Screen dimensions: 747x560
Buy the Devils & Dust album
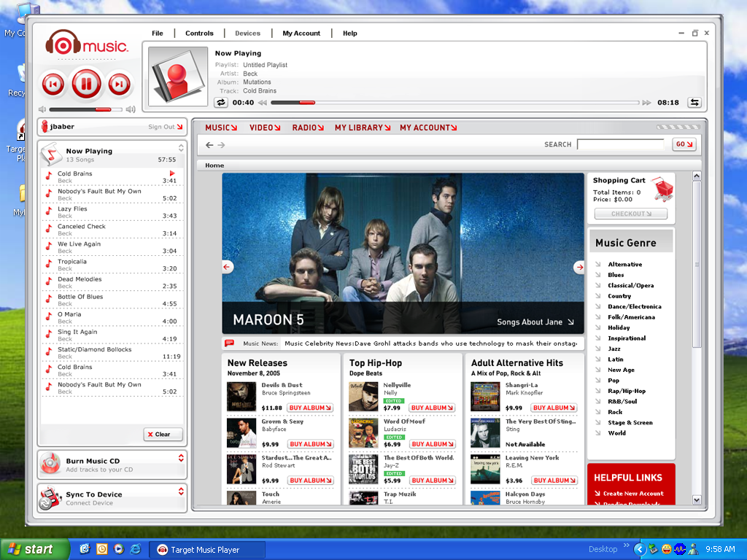tap(311, 408)
